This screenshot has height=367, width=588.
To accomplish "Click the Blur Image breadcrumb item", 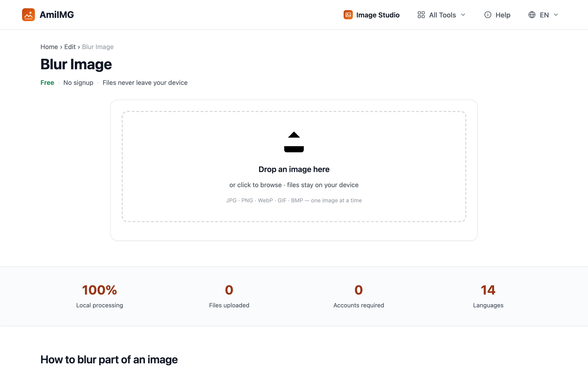I will (x=98, y=47).
